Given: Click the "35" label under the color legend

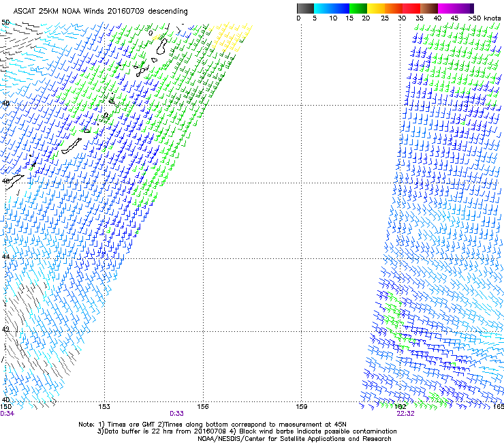Looking at the screenshot, I should (420, 18).
